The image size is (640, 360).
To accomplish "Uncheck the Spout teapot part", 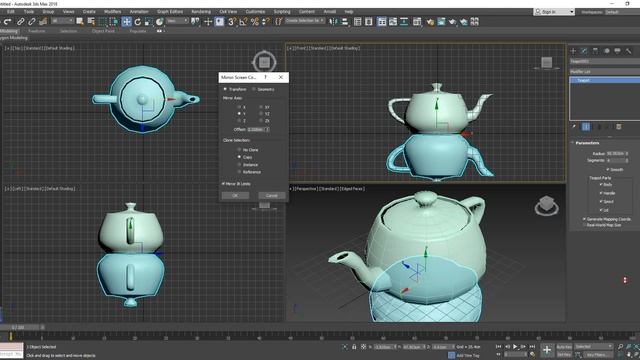I will [601, 201].
